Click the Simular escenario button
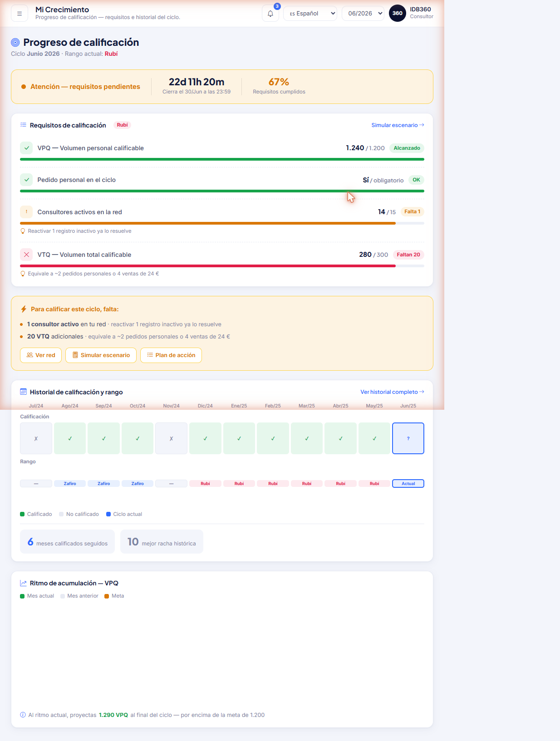 click(x=101, y=355)
